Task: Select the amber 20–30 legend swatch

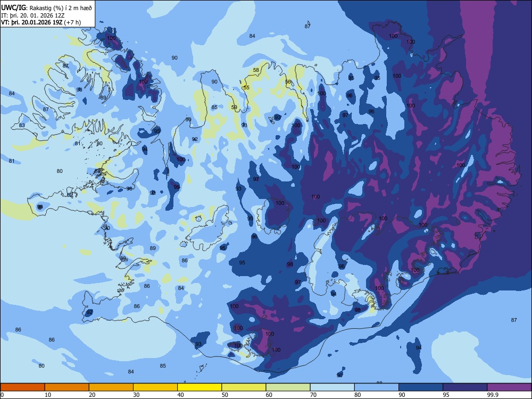Action: pyautogui.click(x=111, y=387)
